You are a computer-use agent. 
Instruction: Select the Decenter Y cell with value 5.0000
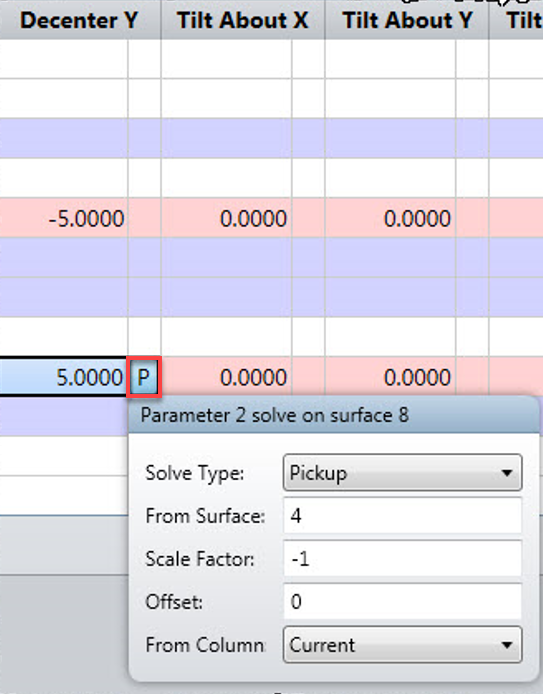point(64,377)
